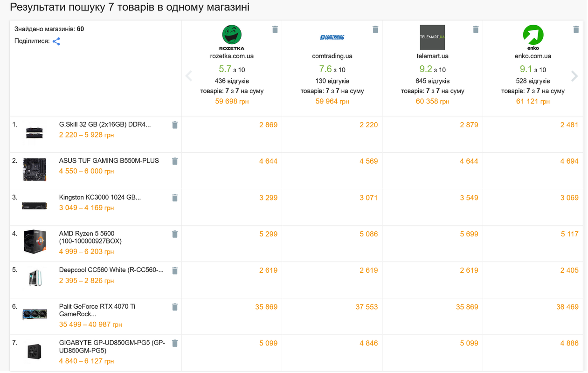The image size is (588, 373).
Task: Click the enko store logo
Action: (533, 37)
